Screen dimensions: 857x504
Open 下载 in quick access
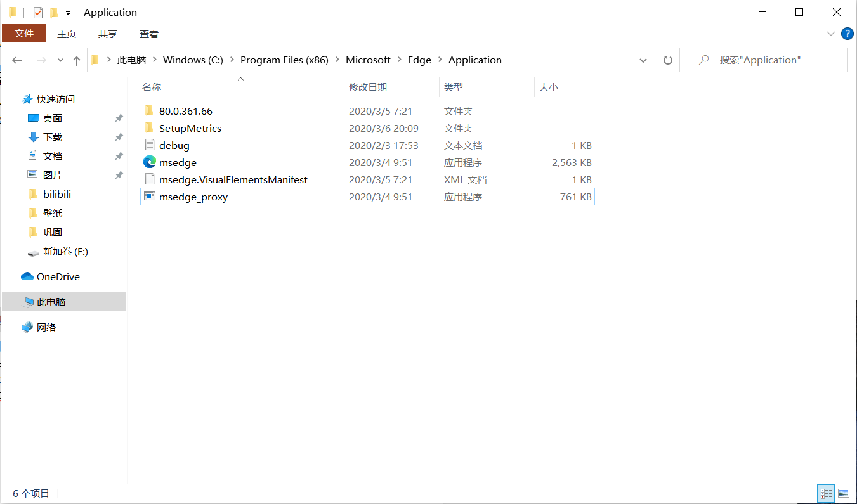(53, 138)
